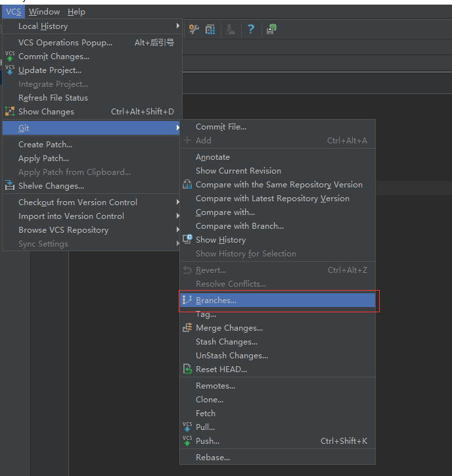
Task: Select Annotate in Git submenu
Action: click(x=277, y=157)
